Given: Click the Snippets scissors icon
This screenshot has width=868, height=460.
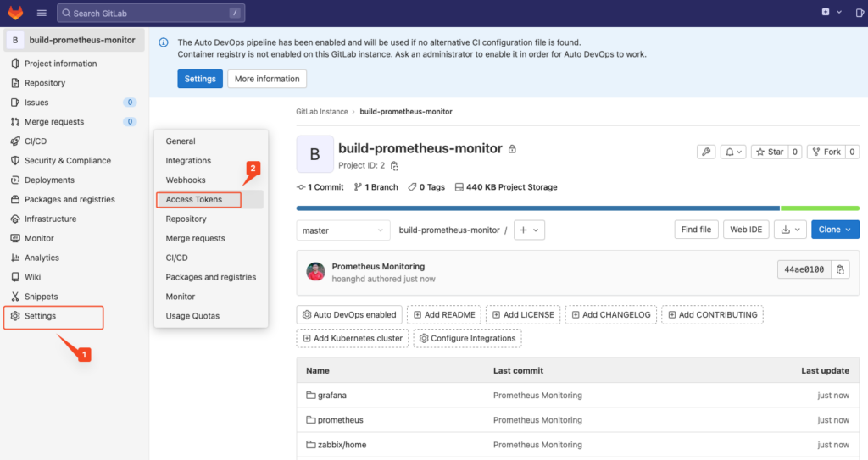Looking at the screenshot, I should [15, 297].
